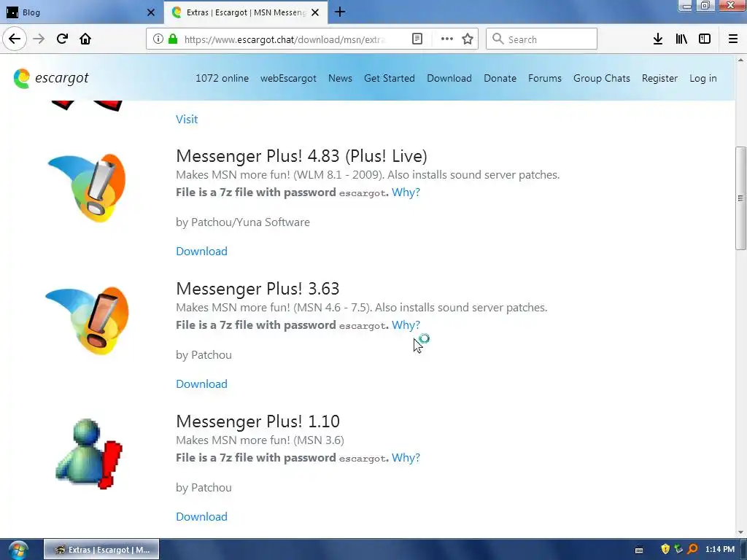Show site information icon in address bar
The width and height of the screenshot is (747, 560).
point(158,39)
